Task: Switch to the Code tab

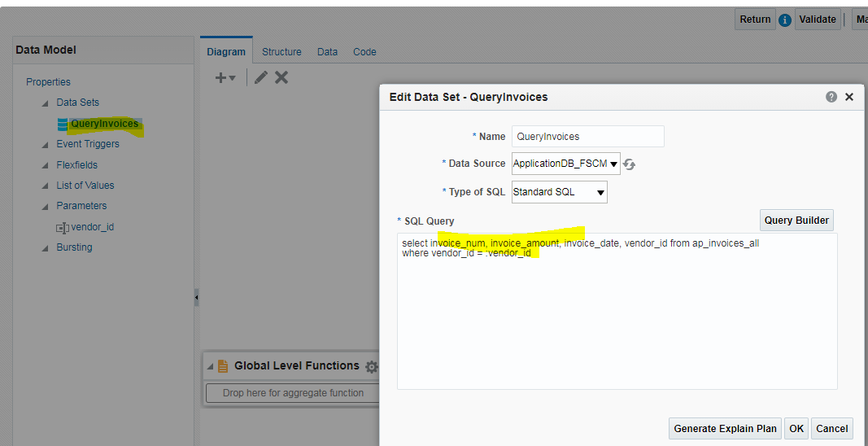Action: pyautogui.click(x=364, y=52)
